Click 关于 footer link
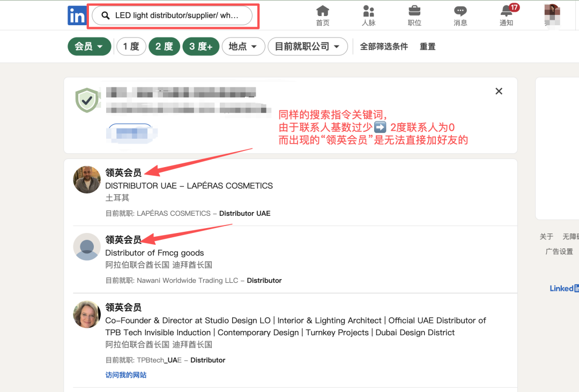The width and height of the screenshot is (579, 392). [x=546, y=236]
